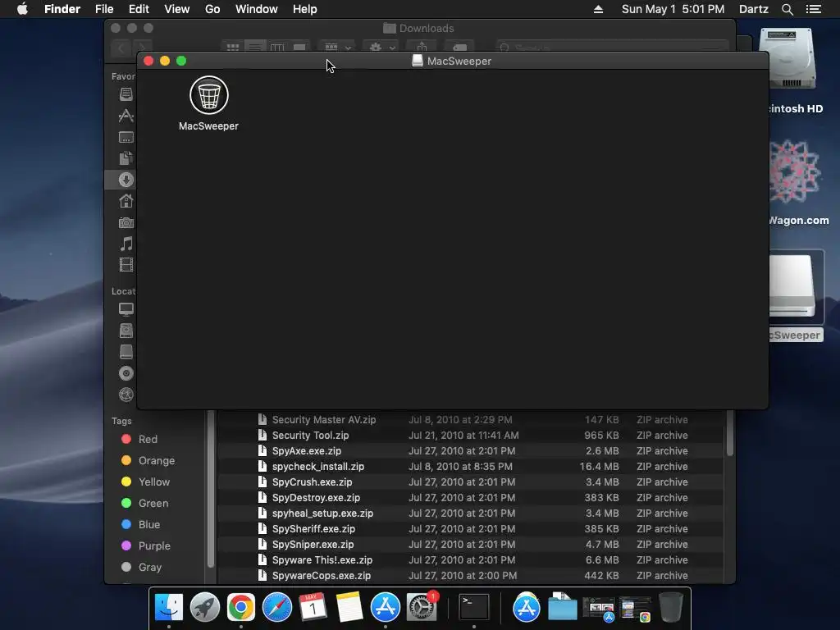Screen dimensions: 840x630
Task: Open the Movies filmstrip icon in the sidebar
Action: click(x=126, y=265)
